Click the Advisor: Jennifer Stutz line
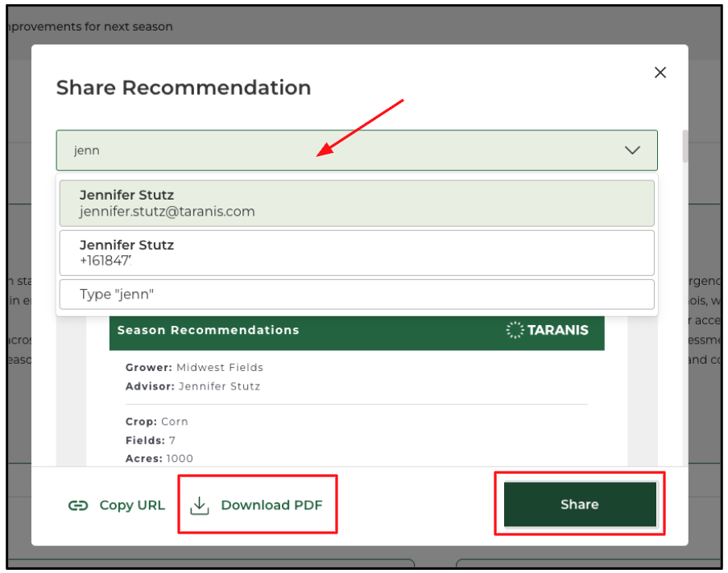Screen dimensions: 728x573 pos(192,386)
